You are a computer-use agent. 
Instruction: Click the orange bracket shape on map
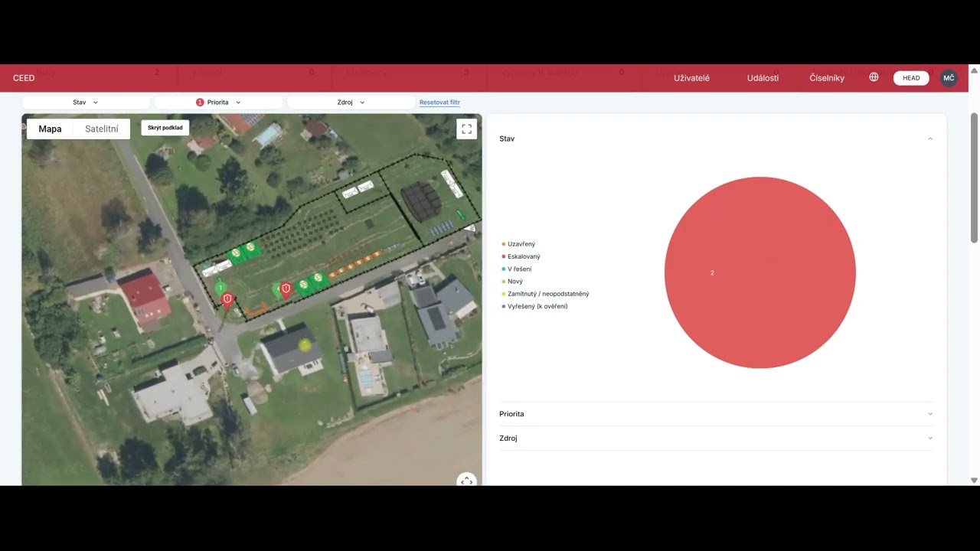[256, 307]
